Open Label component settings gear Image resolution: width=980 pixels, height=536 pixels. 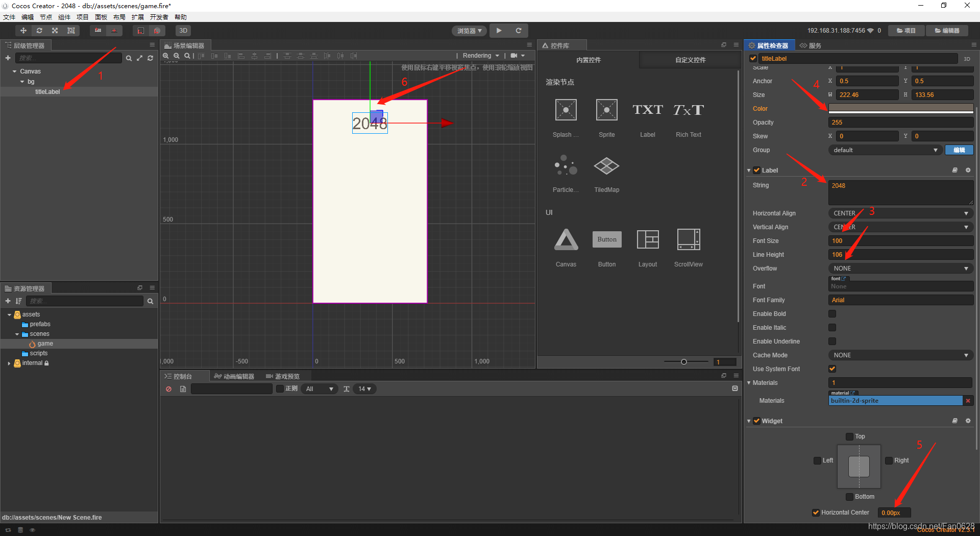click(968, 170)
